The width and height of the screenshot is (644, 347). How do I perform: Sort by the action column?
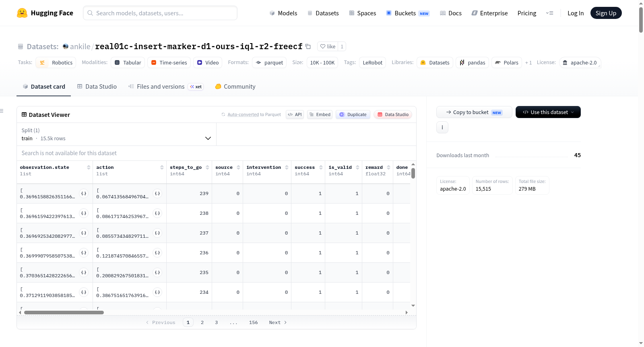pyautogui.click(x=162, y=167)
